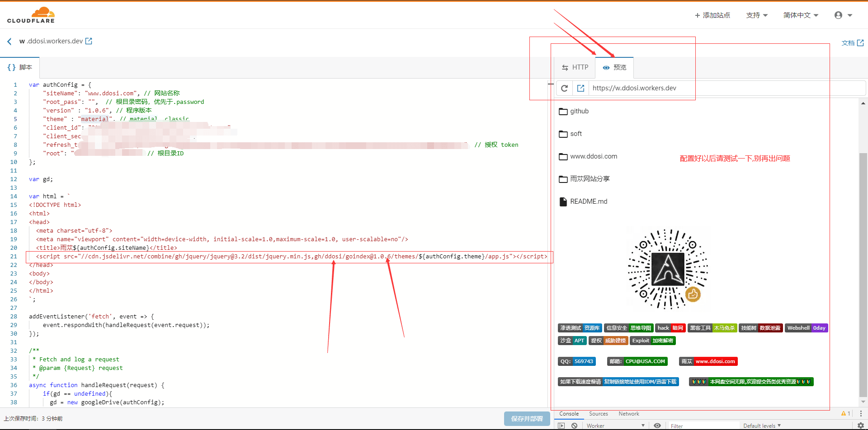Click the warning count indicator
The height and width of the screenshot is (430, 868).
[x=846, y=413]
